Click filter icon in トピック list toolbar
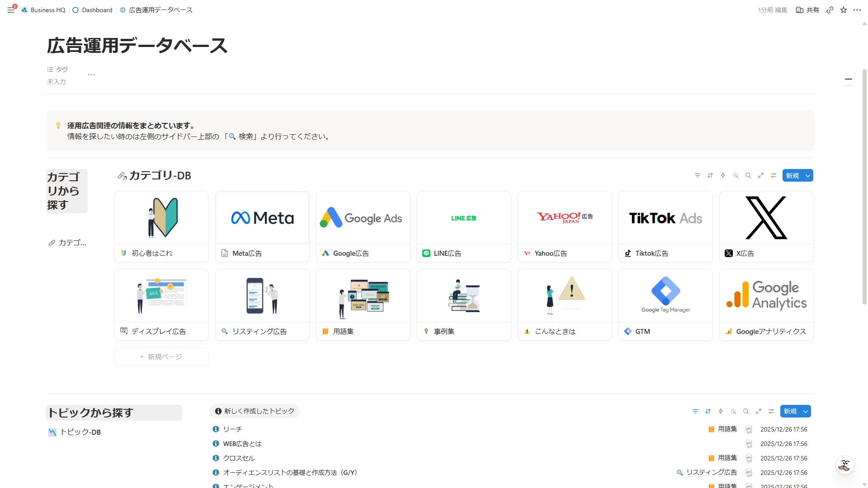This screenshot has height=488, width=868. [695, 411]
